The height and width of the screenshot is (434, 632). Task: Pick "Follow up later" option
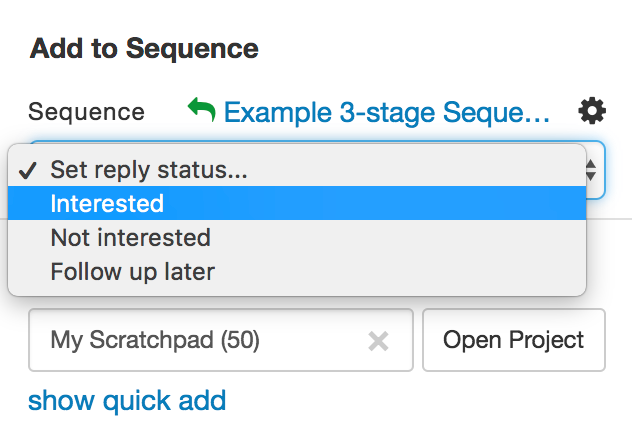click(x=132, y=271)
